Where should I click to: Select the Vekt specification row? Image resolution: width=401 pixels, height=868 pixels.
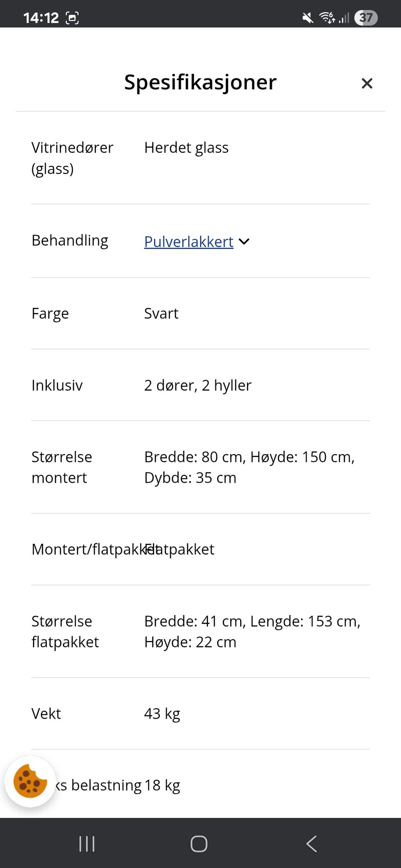(x=162, y=714)
